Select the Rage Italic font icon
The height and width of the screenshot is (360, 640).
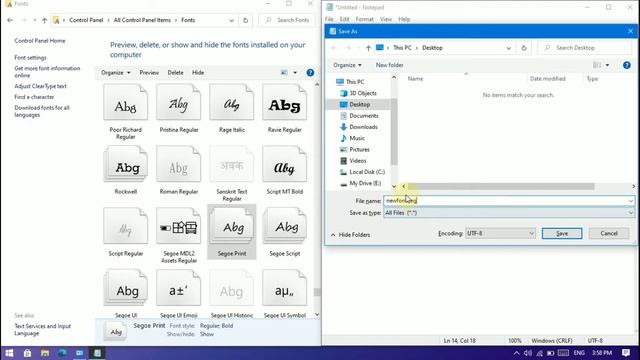click(x=231, y=102)
